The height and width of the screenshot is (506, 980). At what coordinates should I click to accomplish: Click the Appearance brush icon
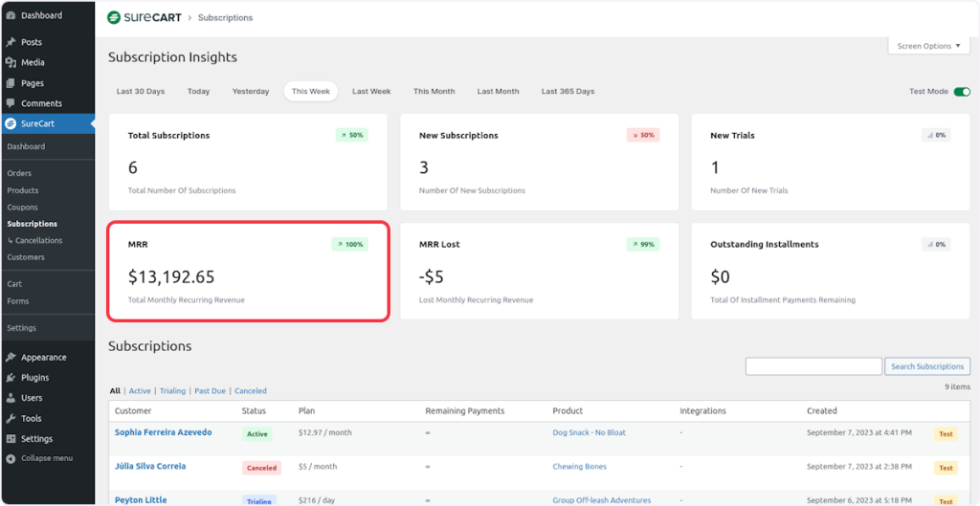[11, 358]
